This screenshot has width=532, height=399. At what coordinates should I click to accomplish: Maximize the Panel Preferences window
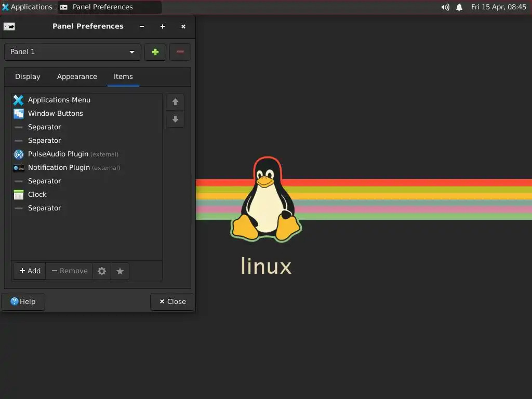click(x=163, y=26)
